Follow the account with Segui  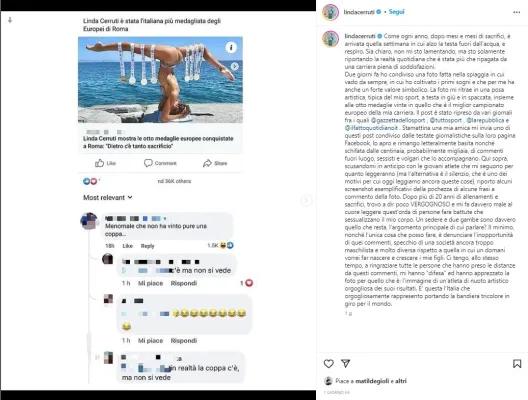click(396, 12)
